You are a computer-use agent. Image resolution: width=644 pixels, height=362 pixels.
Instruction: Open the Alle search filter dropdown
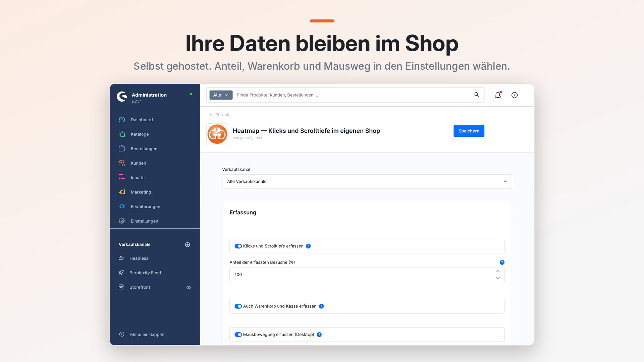(x=221, y=95)
